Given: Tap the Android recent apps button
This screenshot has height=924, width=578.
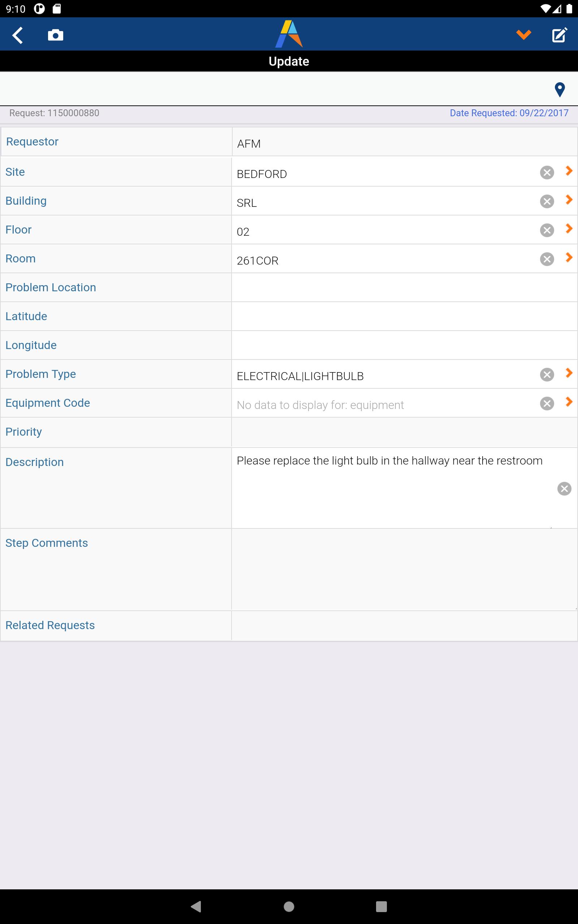Looking at the screenshot, I should tap(381, 906).
